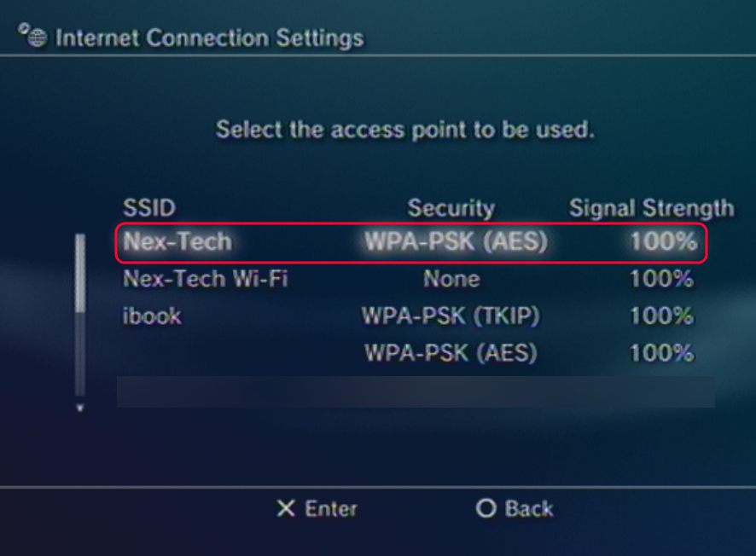Click ibook's WPA-PSK (TKIP) security value

coord(451,316)
